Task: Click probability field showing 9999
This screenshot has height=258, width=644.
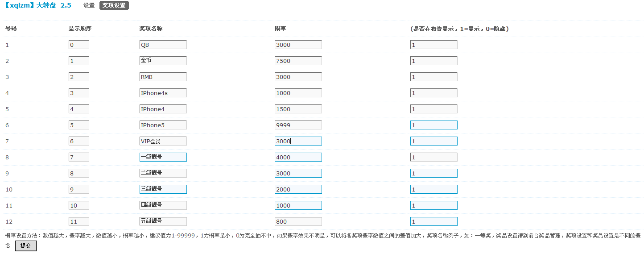Action: click(298, 125)
